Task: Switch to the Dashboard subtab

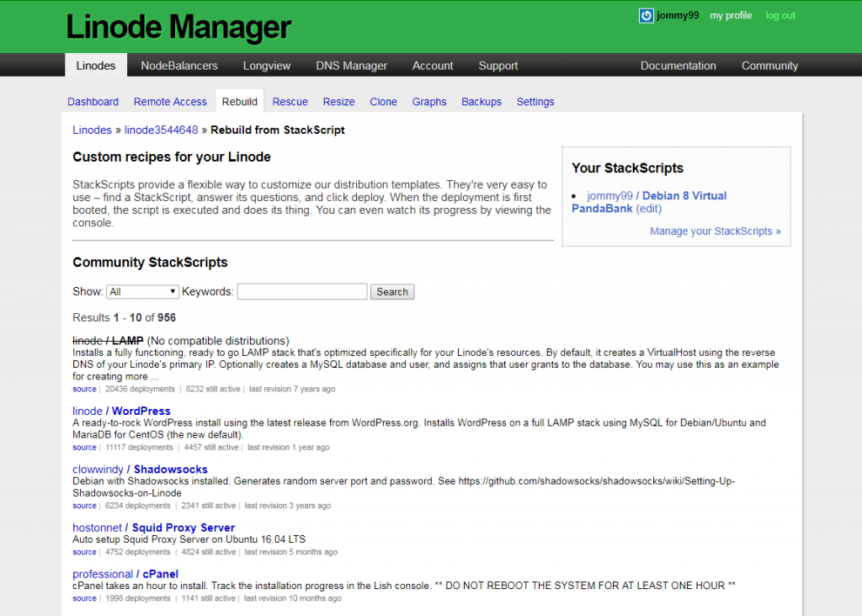Action: coord(93,102)
